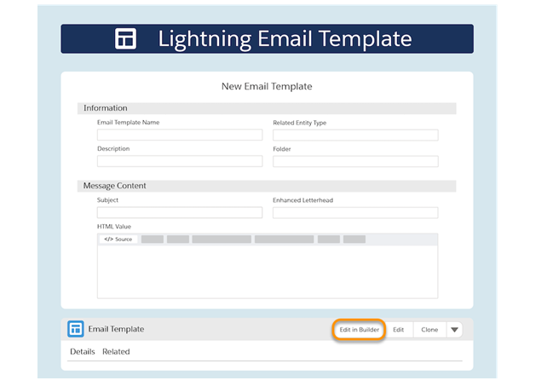Screen dimensions: 547x392
Task: Click into the Subject field
Action: 180,212
